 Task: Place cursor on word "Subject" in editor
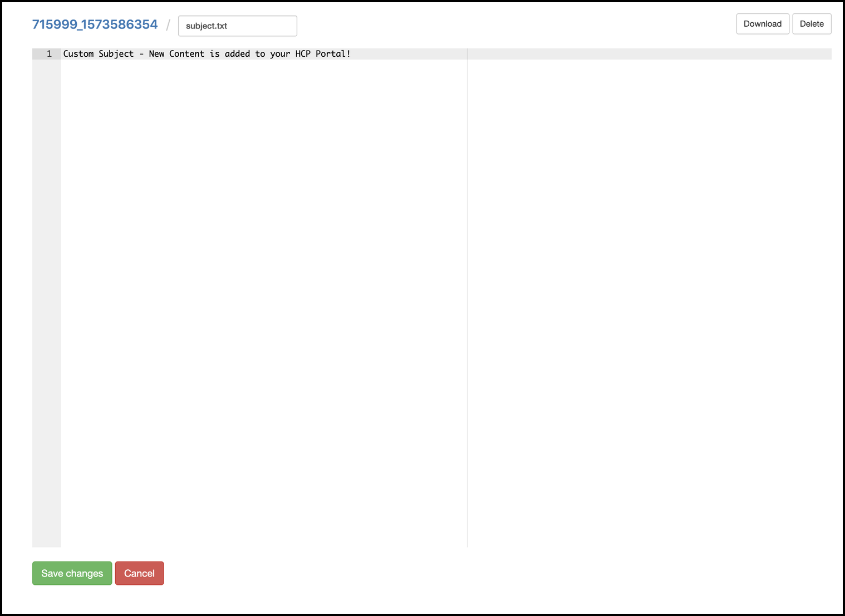[116, 54]
